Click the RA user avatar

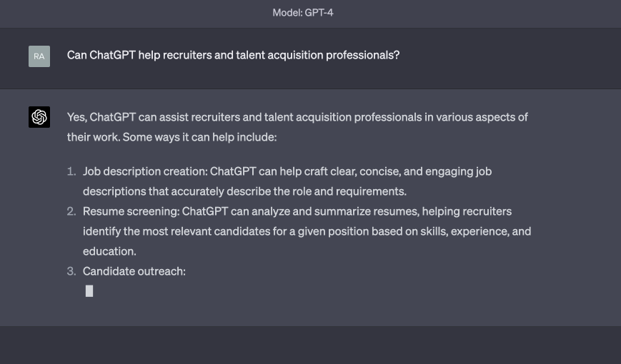39,56
